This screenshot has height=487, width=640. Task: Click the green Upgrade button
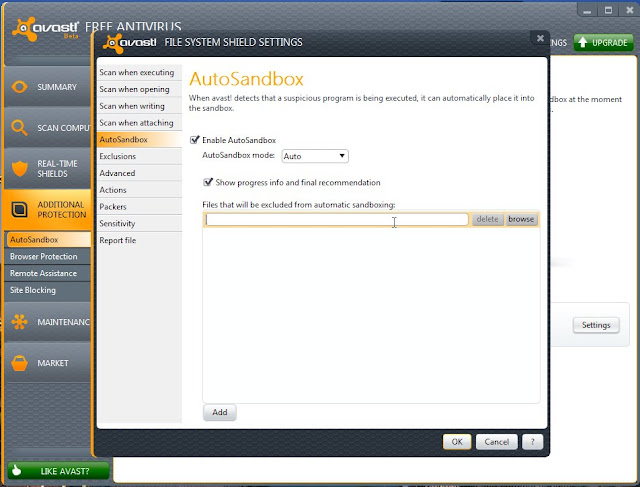(604, 42)
